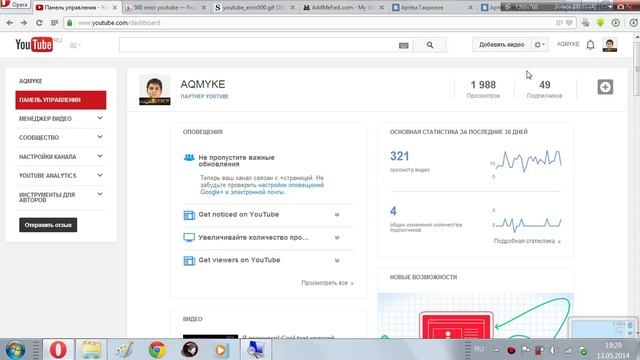
Task: Click the YouTube logo
Action: (34, 44)
